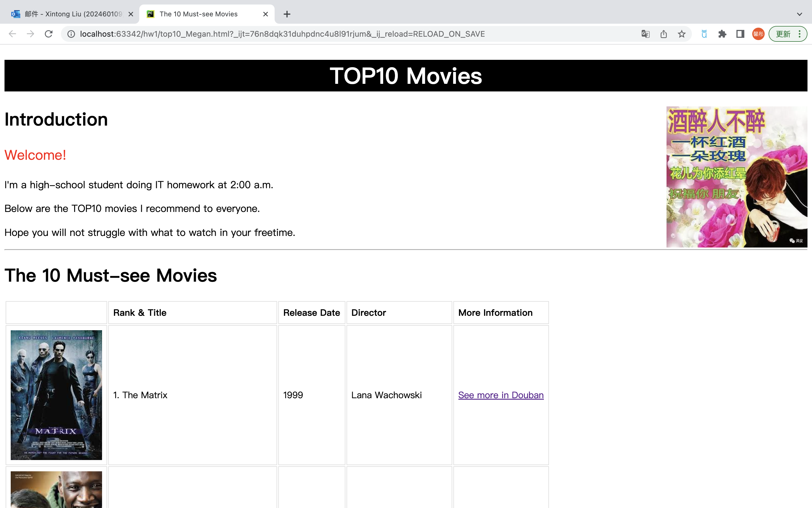This screenshot has height=508, width=812.
Task: Click the Lana Wachowski director cell
Action: click(x=399, y=395)
